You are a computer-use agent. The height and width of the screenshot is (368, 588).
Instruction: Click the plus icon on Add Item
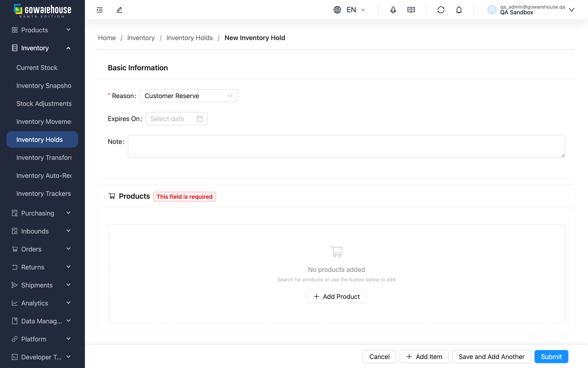[409, 357]
